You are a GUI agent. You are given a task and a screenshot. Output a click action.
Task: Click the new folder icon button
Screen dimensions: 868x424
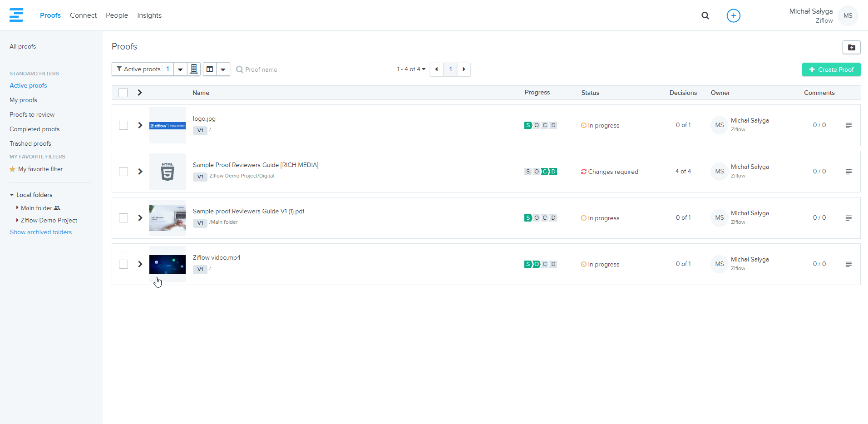tap(851, 47)
